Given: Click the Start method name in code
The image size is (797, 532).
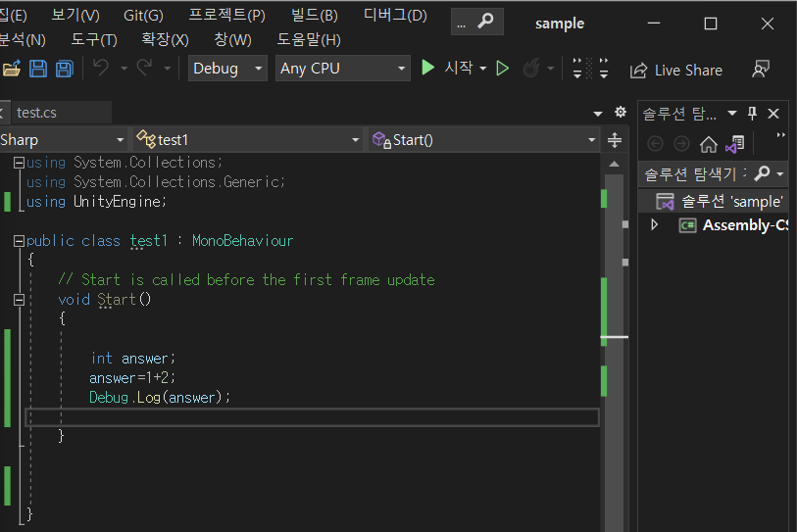Looking at the screenshot, I should 117,299.
